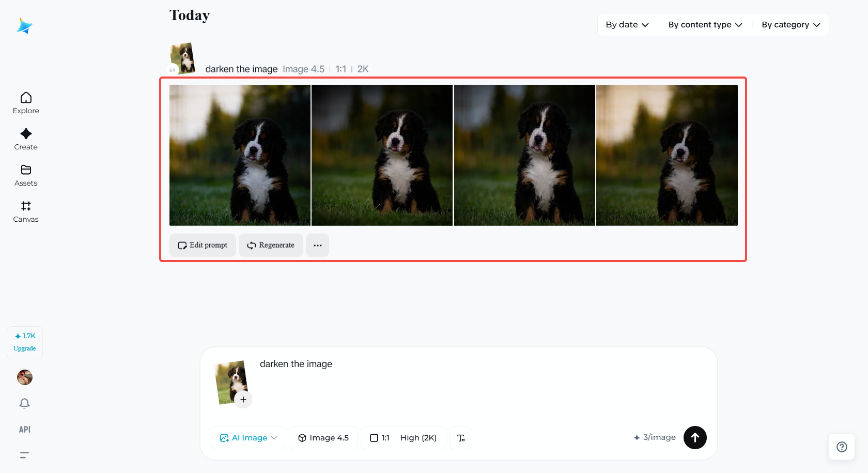Click the app logo at top left
The image size is (868, 473).
point(24,25)
